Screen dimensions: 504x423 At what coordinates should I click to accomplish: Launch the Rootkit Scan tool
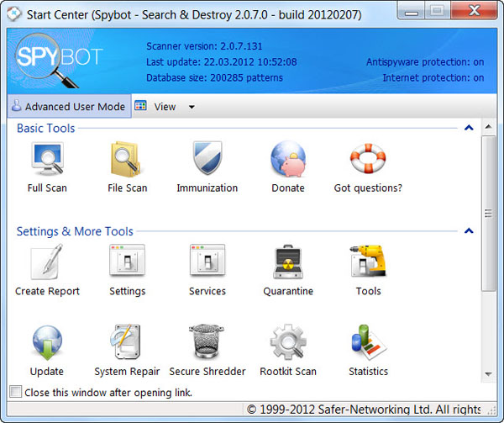288,343
